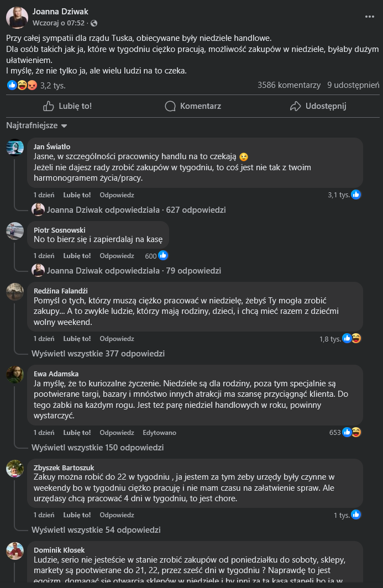Image resolution: width=383 pixels, height=588 pixels.
Task: Click the 'Udostępnij' share button
Action: click(x=318, y=106)
